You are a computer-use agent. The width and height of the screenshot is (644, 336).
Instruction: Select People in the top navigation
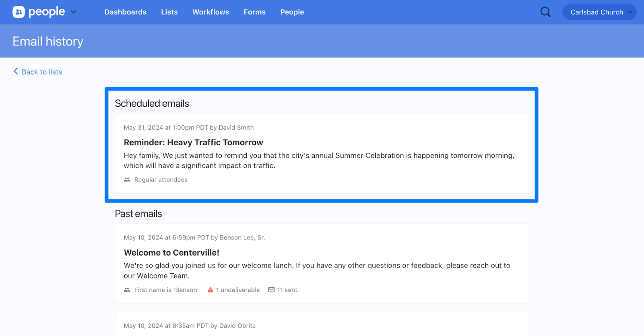point(292,12)
